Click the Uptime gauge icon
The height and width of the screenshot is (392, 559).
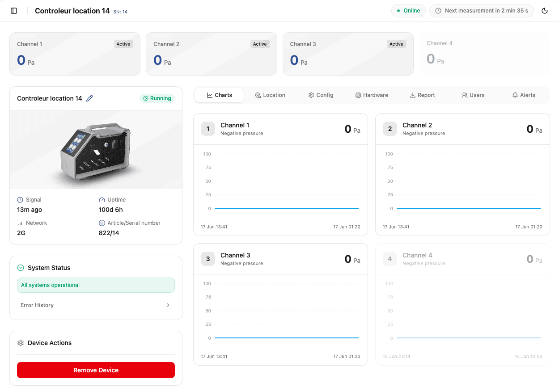click(102, 200)
